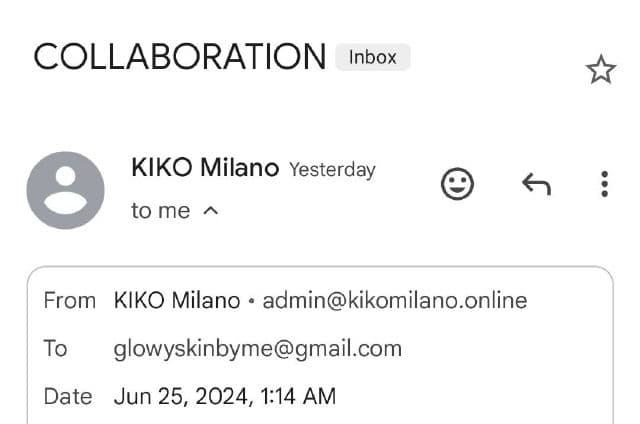Tap the COLLABORATION subject heading
This screenshot has width=640, height=424.
coord(180,57)
